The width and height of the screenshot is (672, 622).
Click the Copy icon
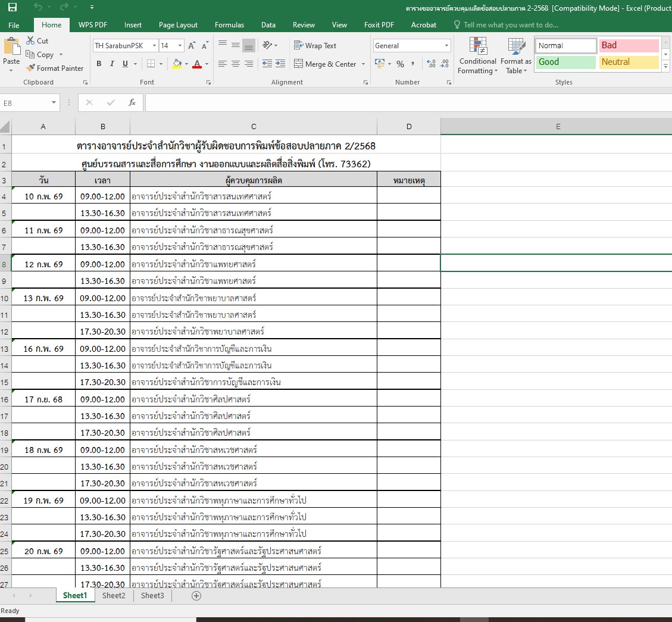point(30,54)
